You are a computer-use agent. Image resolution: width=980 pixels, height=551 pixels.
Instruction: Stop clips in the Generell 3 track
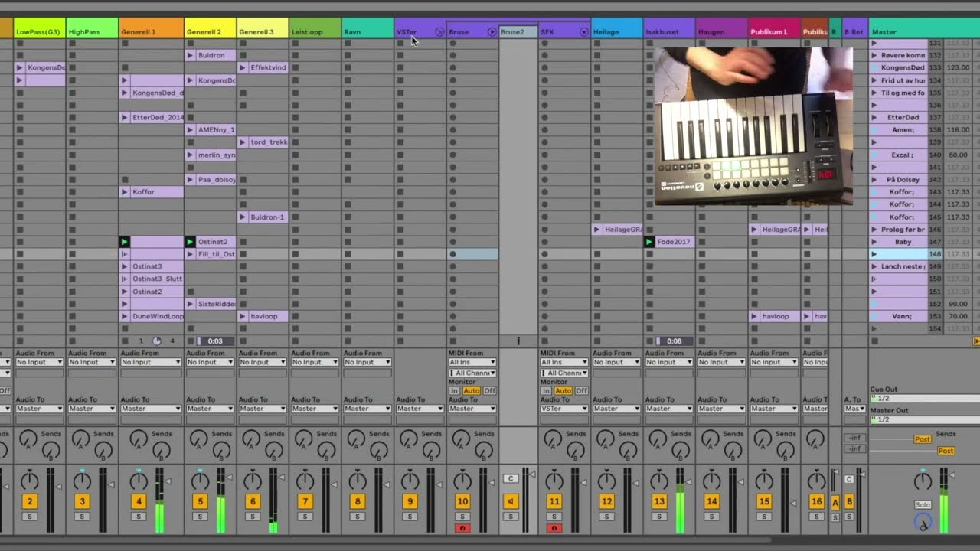click(243, 341)
